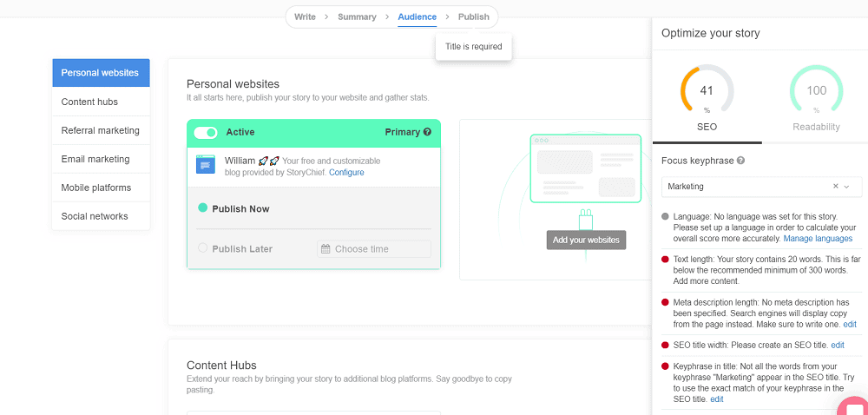
Task: Select the Audience step
Action: pyautogui.click(x=418, y=16)
